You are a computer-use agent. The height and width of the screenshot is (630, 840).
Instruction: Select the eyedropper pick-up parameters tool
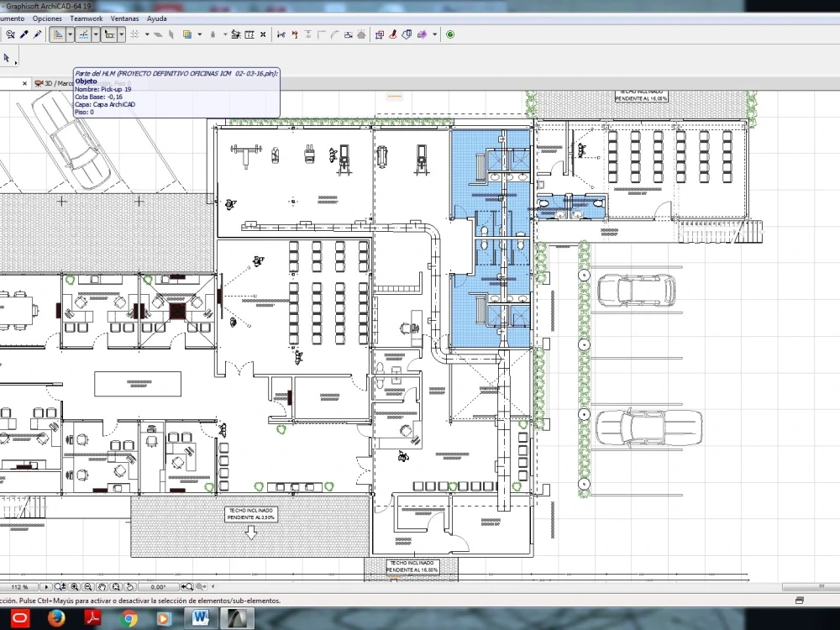24,34
